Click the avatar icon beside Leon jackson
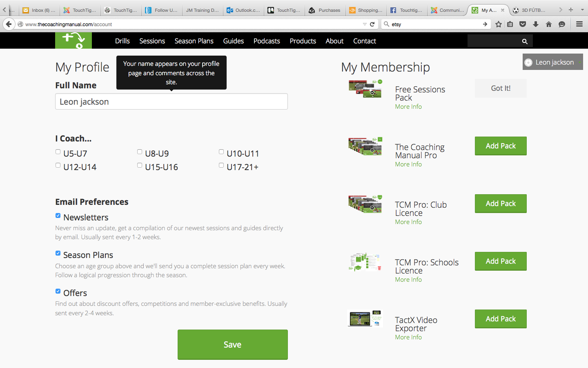Image resolution: width=588 pixels, height=368 pixels. click(528, 62)
